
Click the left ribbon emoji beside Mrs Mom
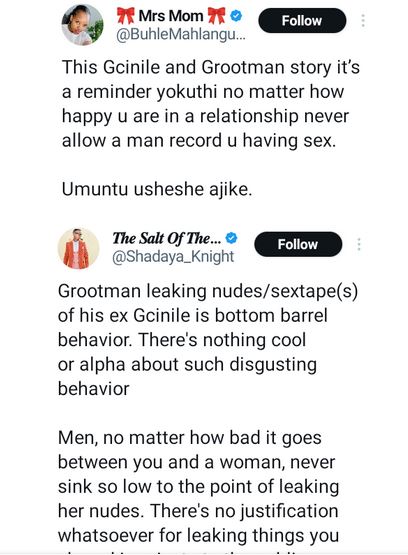point(126,16)
